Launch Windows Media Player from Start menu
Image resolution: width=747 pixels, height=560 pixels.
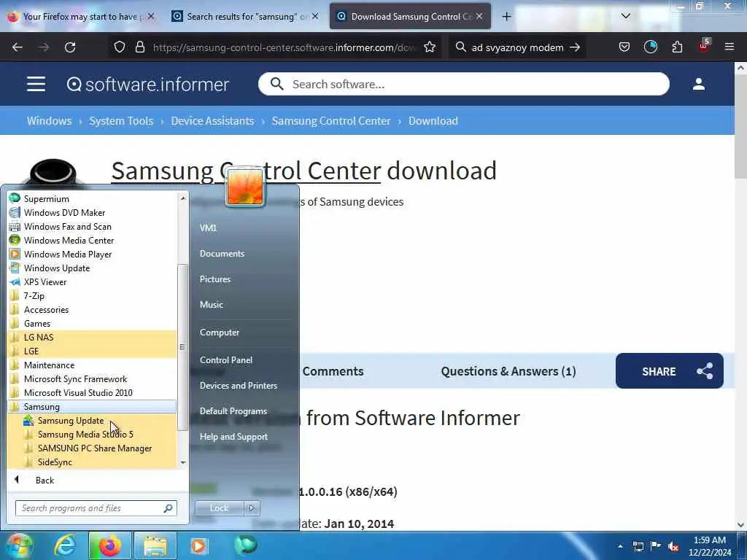click(x=92, y=254)
